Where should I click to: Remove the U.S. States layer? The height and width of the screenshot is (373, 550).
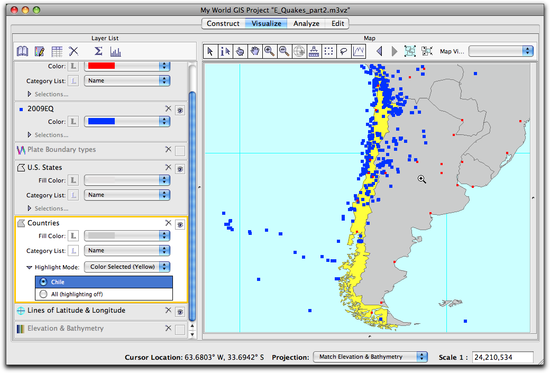pos(168,167)
